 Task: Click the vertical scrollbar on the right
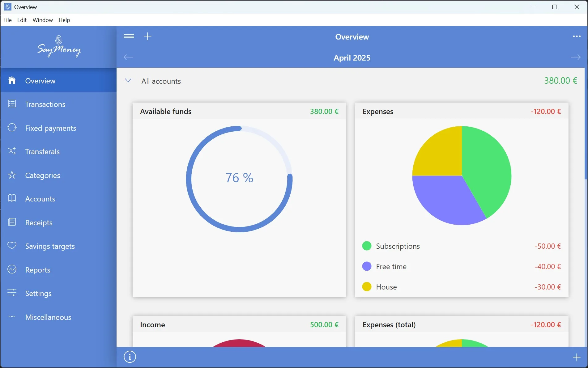(x=586, y=124)
